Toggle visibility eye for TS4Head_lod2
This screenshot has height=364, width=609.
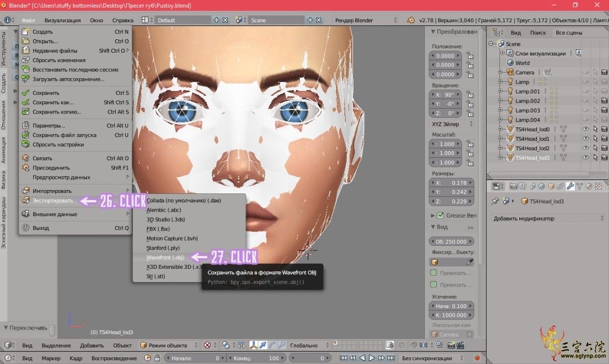(x=585, y=148)
